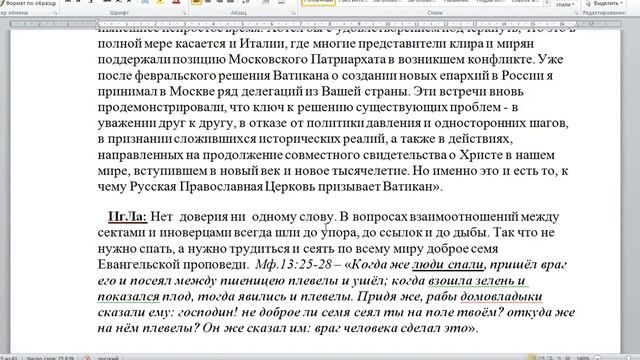Click the word count 'Число слов' status entry
Screen dimensions: 640x360
(50, 358)
